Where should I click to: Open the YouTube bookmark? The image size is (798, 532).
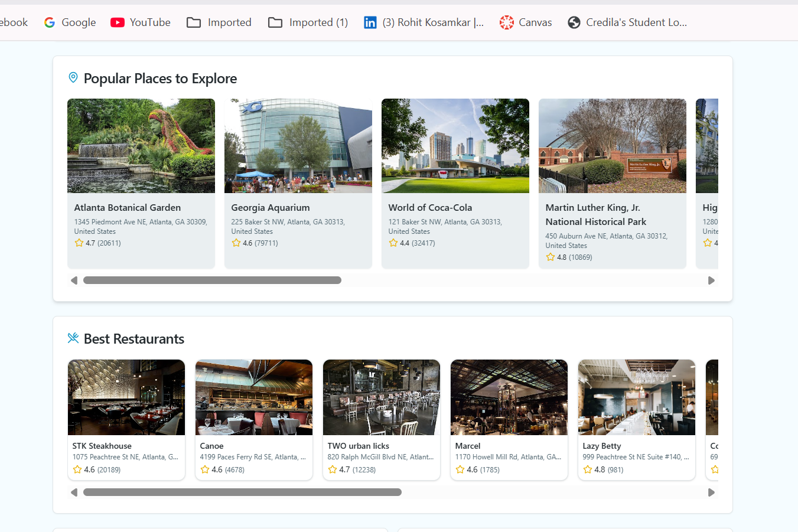click(141, 22)
